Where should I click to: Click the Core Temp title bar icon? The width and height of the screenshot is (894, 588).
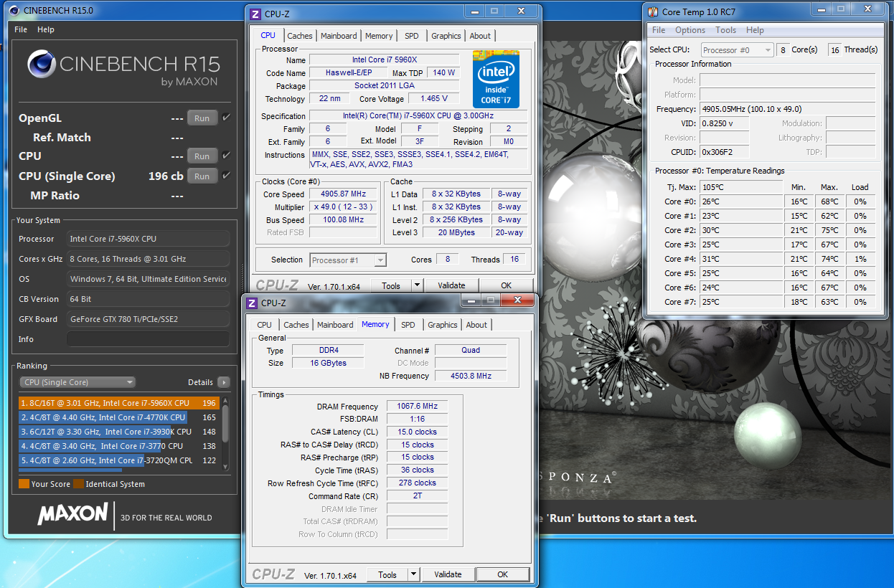(x=652, y=11)
